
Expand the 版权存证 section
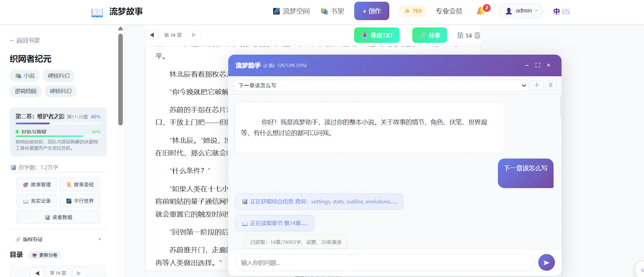(x=58, y=240)
